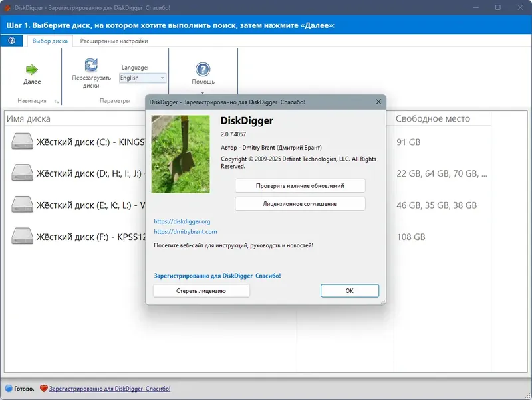Click Проверить наличие обновлений button
Screen dimensions: 532x400
point(300,186)
